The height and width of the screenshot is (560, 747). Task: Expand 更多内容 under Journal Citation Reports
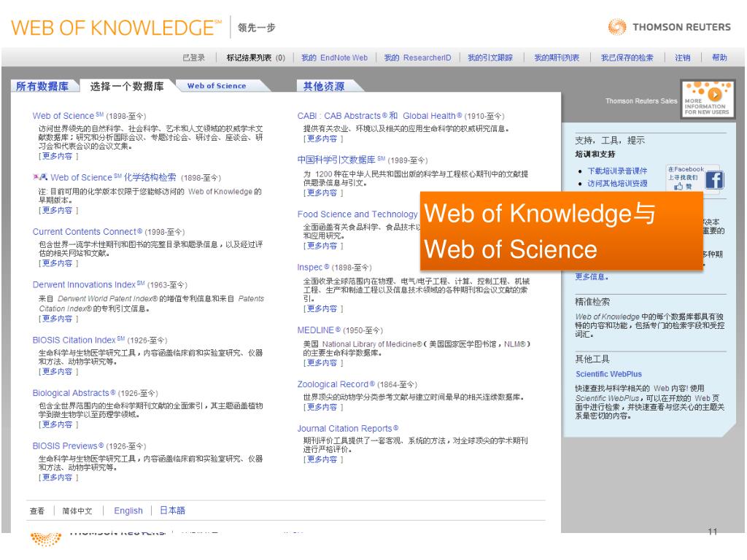click(322, 459)
